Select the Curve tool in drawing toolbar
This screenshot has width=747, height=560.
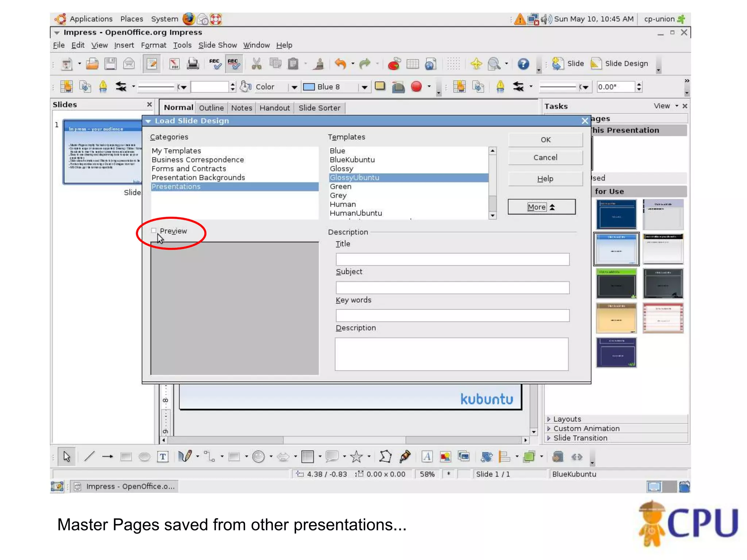point(185,456)
